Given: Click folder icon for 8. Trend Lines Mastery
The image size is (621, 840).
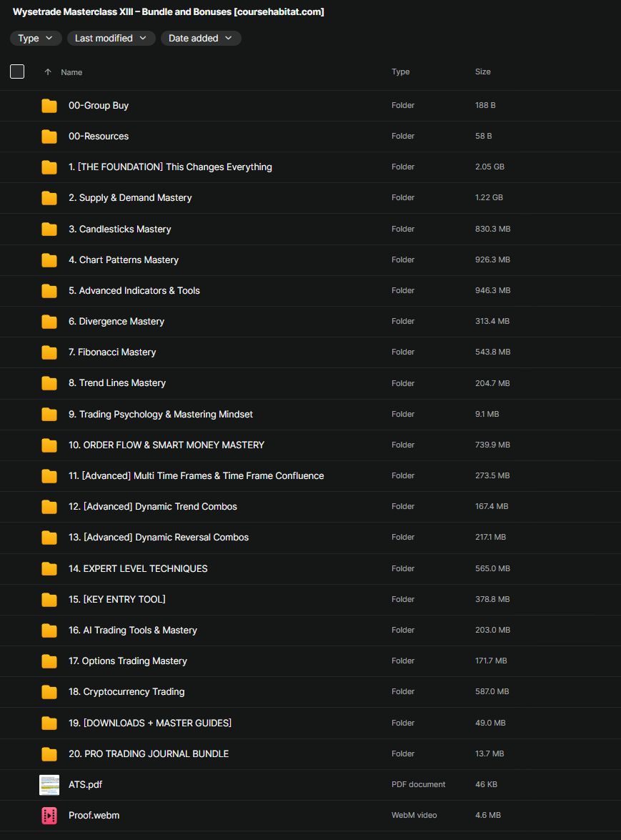Looking at the screenshot, I should click(49, 383).
